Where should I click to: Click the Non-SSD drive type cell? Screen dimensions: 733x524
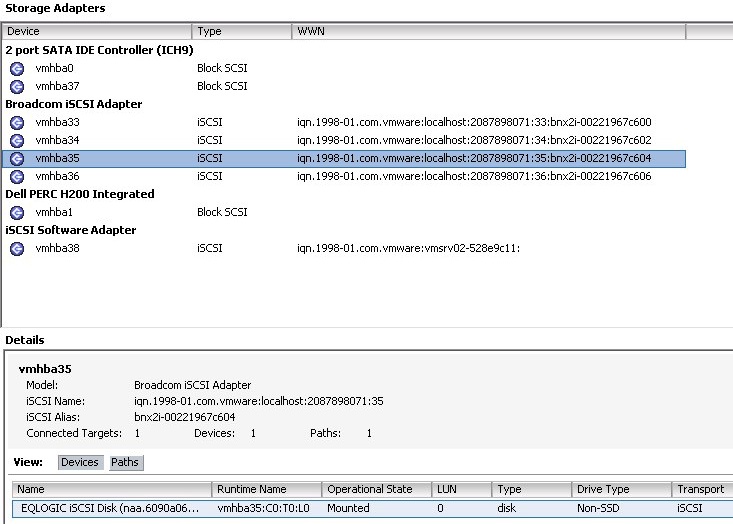click(x=598, y=508)
